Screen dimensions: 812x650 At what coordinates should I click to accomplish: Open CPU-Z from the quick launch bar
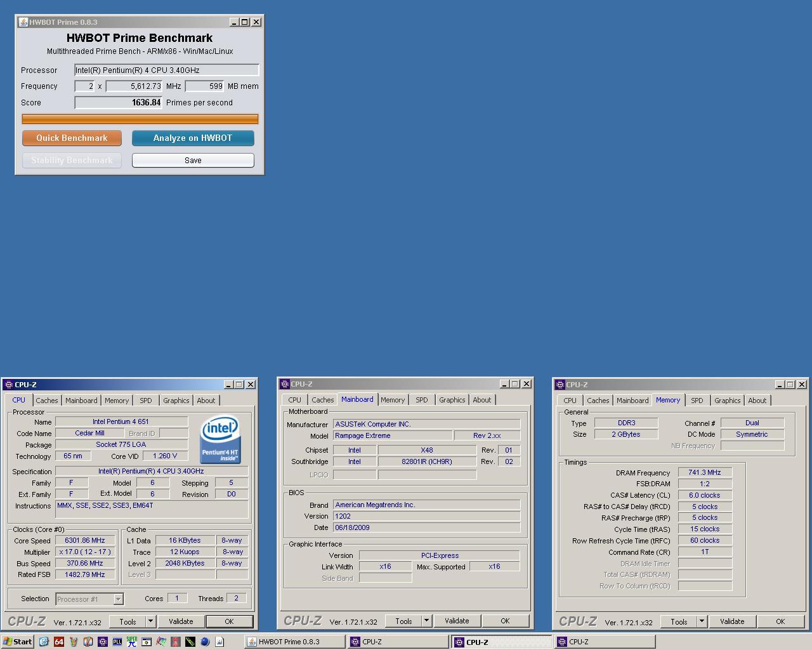coord(103,642)
